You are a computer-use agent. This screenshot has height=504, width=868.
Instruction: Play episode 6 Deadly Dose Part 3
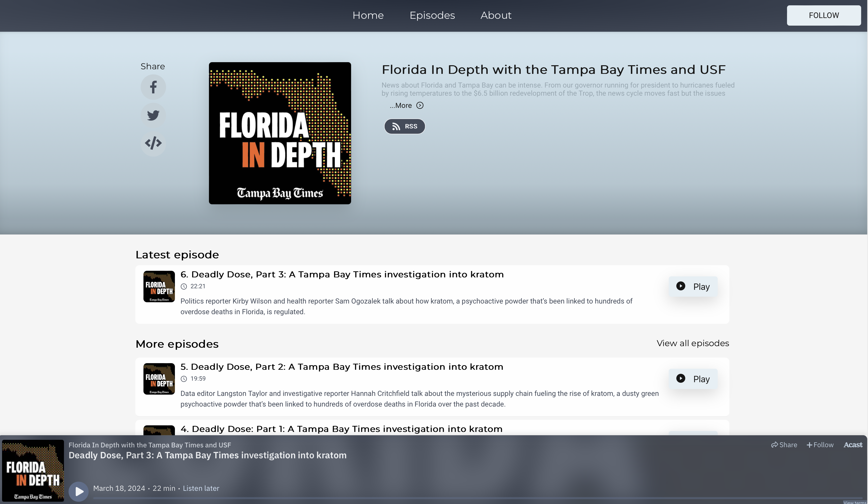(x=693, y=287)
